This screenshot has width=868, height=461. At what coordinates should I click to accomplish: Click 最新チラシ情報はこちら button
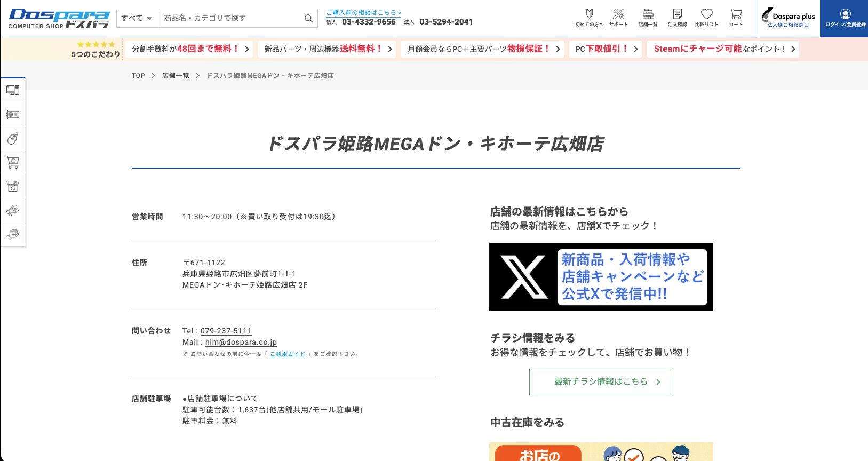(x=601, y=382)
